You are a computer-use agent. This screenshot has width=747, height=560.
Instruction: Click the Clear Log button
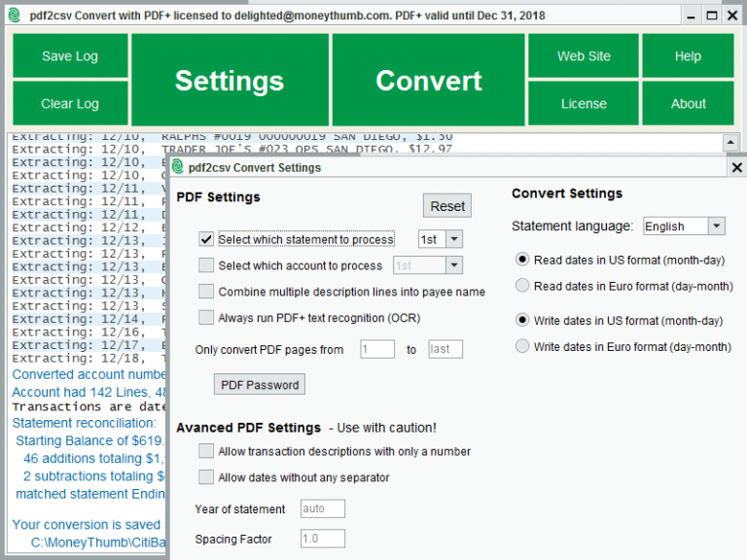tap(70, 103)
